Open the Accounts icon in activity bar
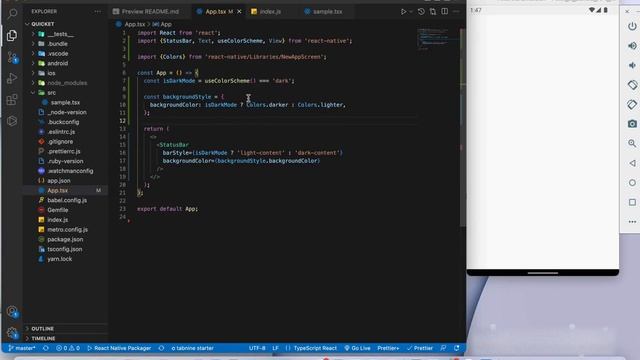 click(x=12, y=312)
